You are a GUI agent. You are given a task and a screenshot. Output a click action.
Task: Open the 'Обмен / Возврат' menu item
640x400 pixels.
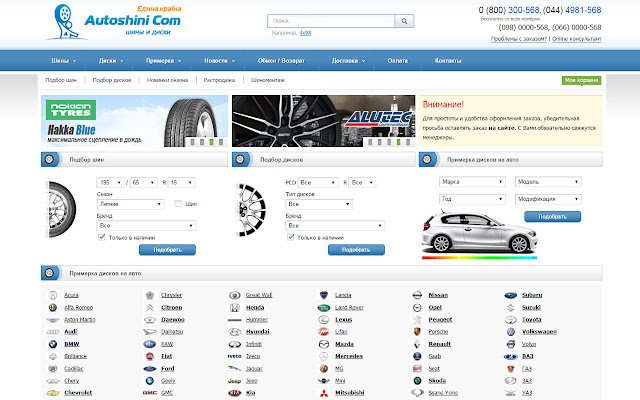click(x=281, y=61)
